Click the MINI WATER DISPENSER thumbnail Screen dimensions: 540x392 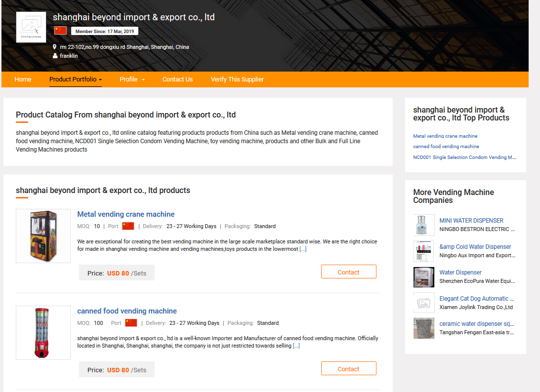(424, 225)
